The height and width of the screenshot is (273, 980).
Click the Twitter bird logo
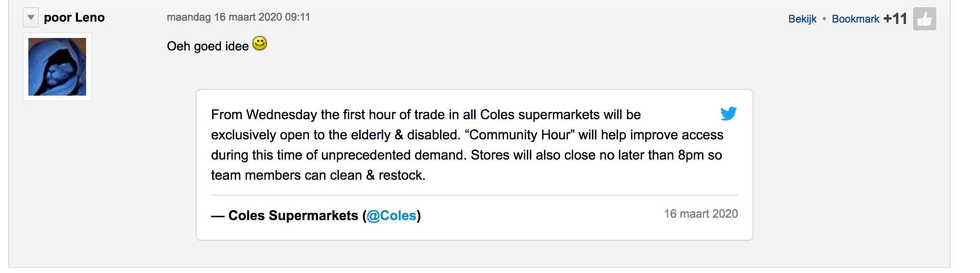pyautogui.click(x=729, y=113)
